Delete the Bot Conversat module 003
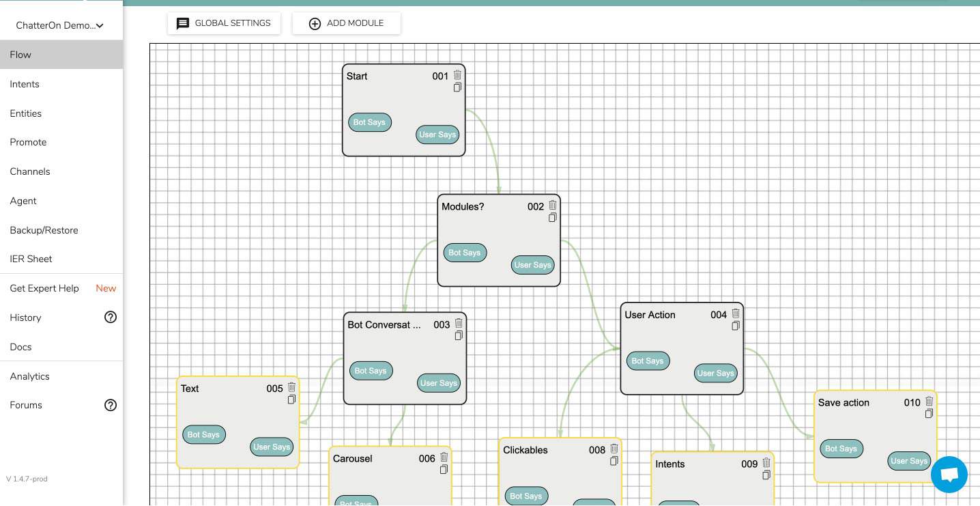The image size is (980, 506). (x=459, y=323)
